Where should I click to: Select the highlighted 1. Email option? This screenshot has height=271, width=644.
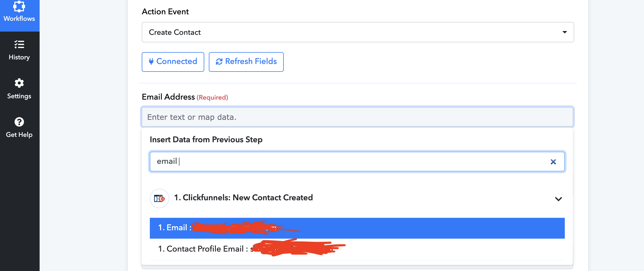pyautogui.click(x=357, y=228)
